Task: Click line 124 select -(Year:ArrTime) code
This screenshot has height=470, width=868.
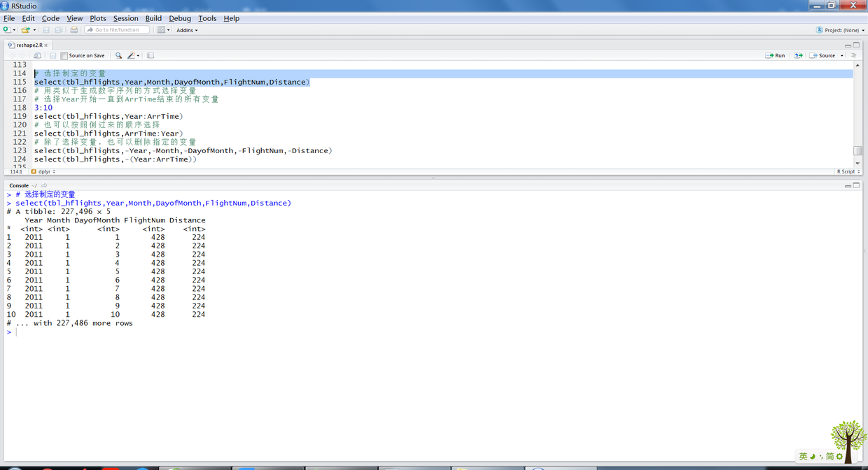Action: click(x=115, y=159)
